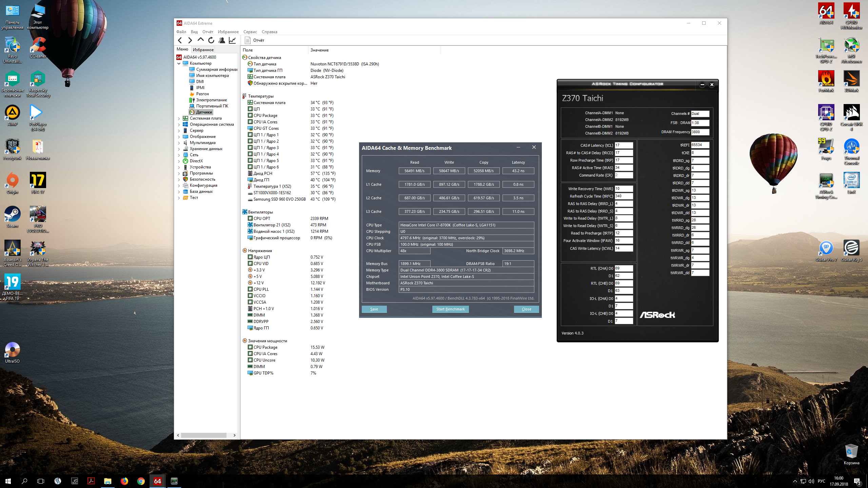This screenshot has width=868, height=488.
Task: Click the Save button in benchmark
Action: point(374,309)
